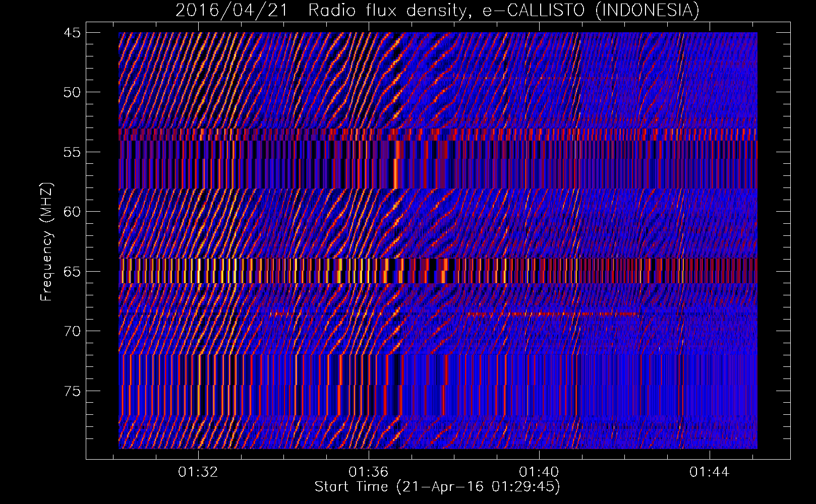The image size is (816, 504).
Task: Click the 45 frequency tick label
Action: [72, 33]
